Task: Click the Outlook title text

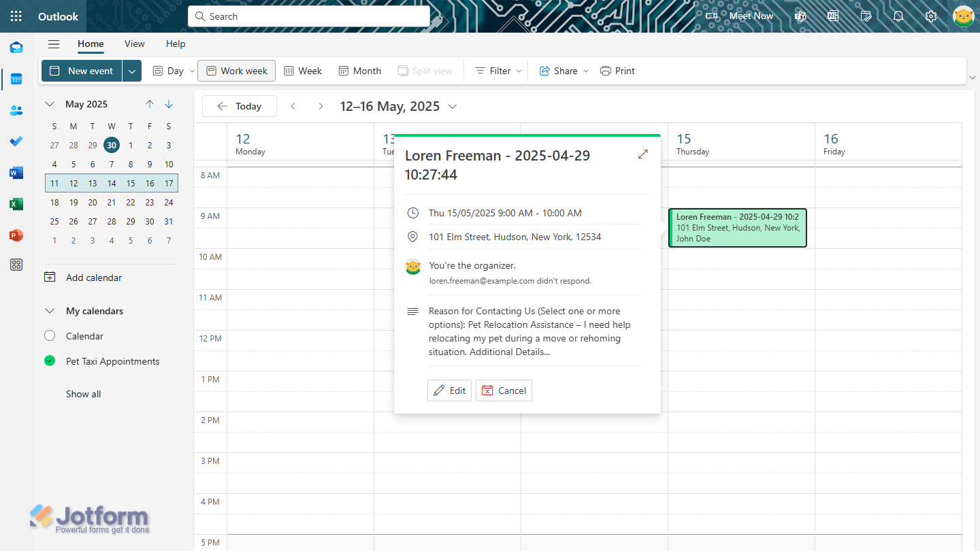Action: coord(58,16)
